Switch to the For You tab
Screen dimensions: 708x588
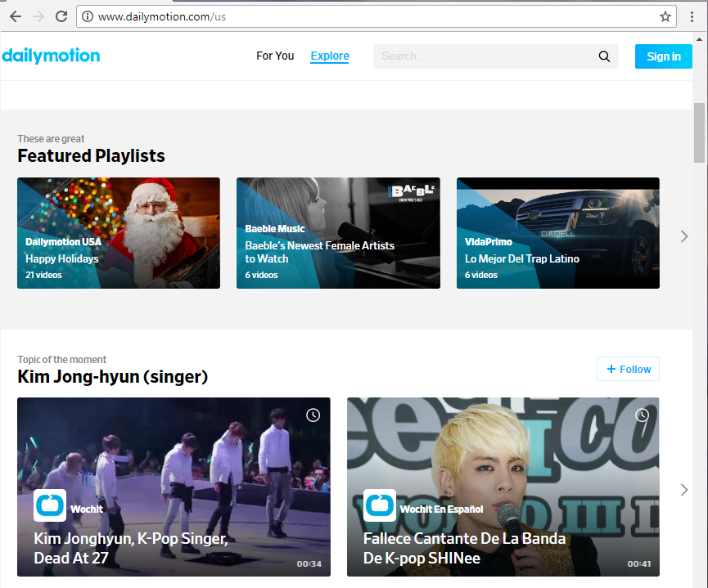[275, 56]
